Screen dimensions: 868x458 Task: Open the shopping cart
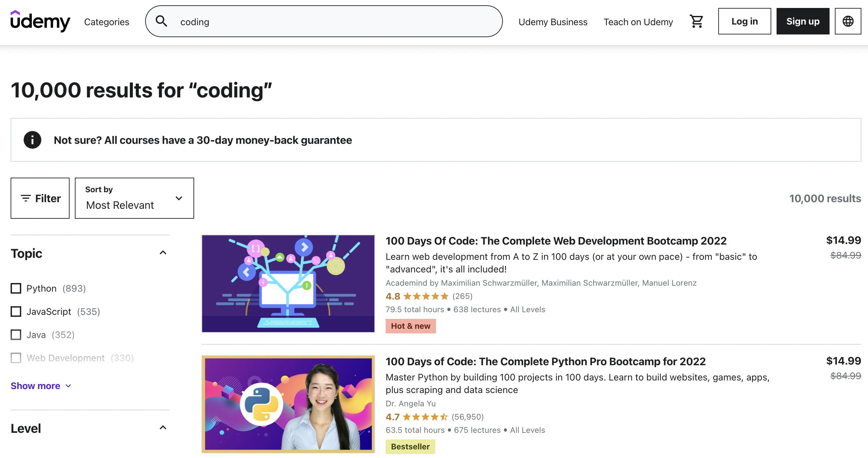696,21
